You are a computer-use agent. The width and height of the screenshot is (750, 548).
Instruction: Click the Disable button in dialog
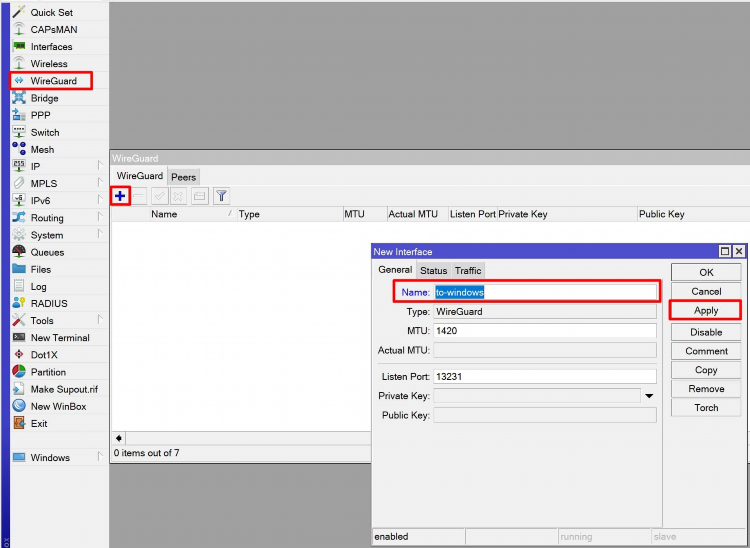(706, 332)
